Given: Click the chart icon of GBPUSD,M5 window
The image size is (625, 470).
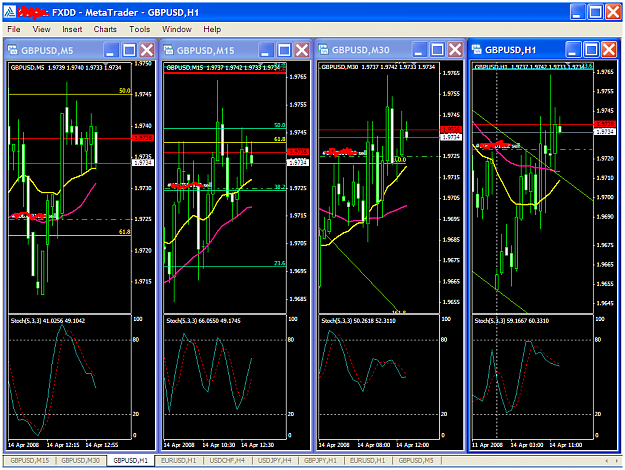Looking at the screenshot, I should tap(13, 50).
